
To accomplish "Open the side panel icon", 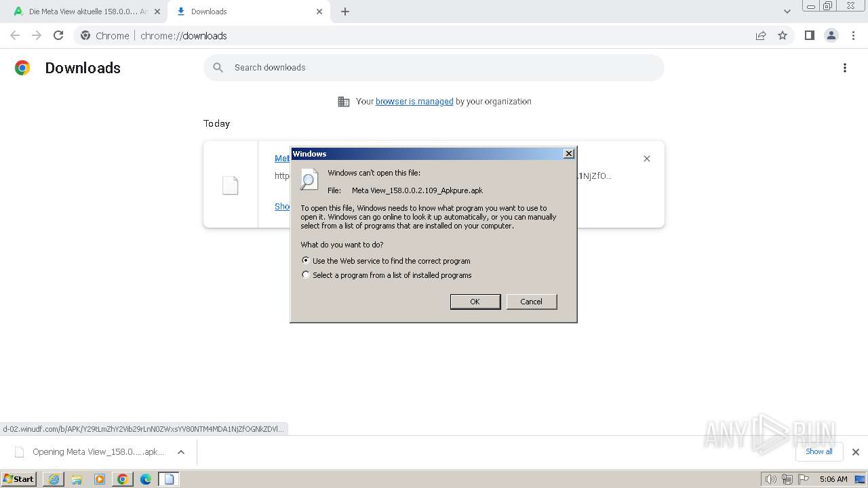I will click(809, 35).
